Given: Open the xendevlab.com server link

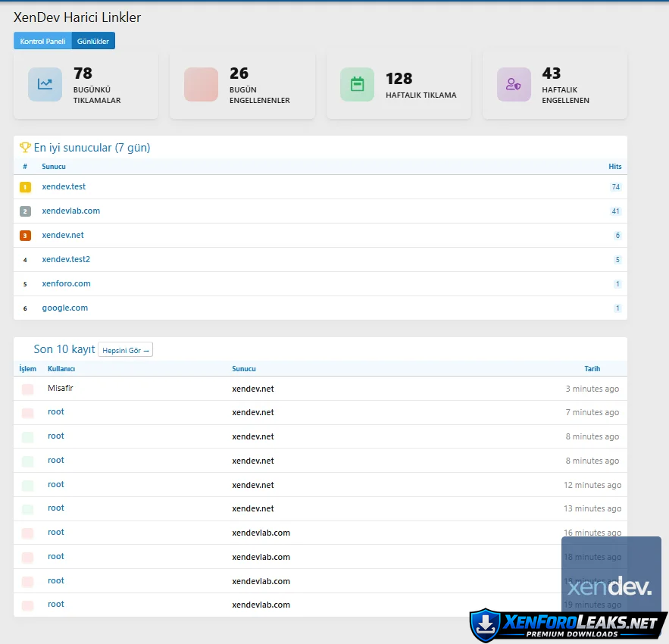Looking at the screenshot, I should coord(70,211).
